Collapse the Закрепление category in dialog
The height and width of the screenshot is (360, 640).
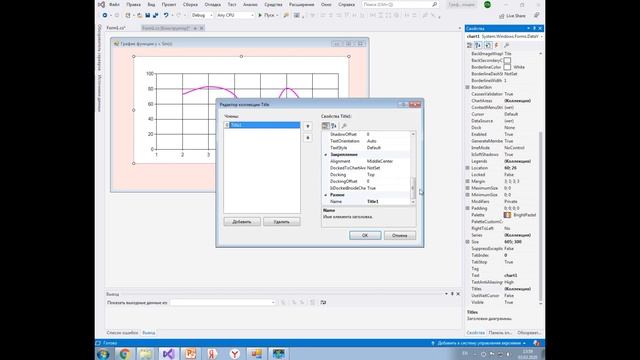point(326,155)
